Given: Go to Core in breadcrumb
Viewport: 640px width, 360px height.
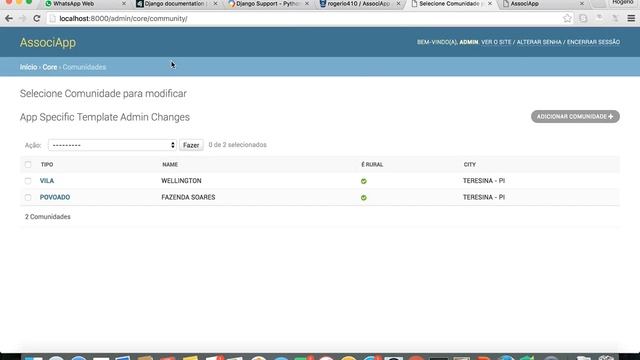Looking at the screenshot, I should tap(50, 67).
